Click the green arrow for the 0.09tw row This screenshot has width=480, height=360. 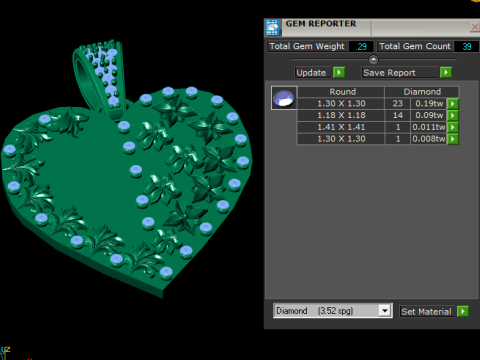453,115
